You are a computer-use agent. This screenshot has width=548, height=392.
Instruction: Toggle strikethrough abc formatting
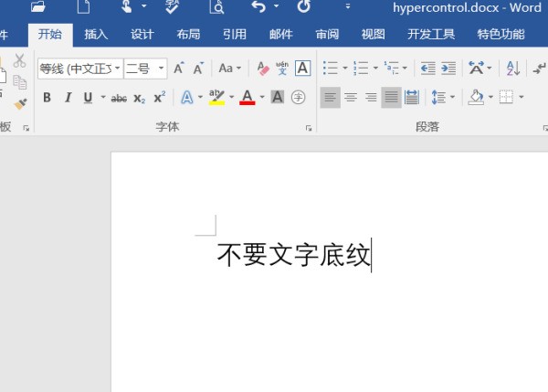click(x=119, y=99)
